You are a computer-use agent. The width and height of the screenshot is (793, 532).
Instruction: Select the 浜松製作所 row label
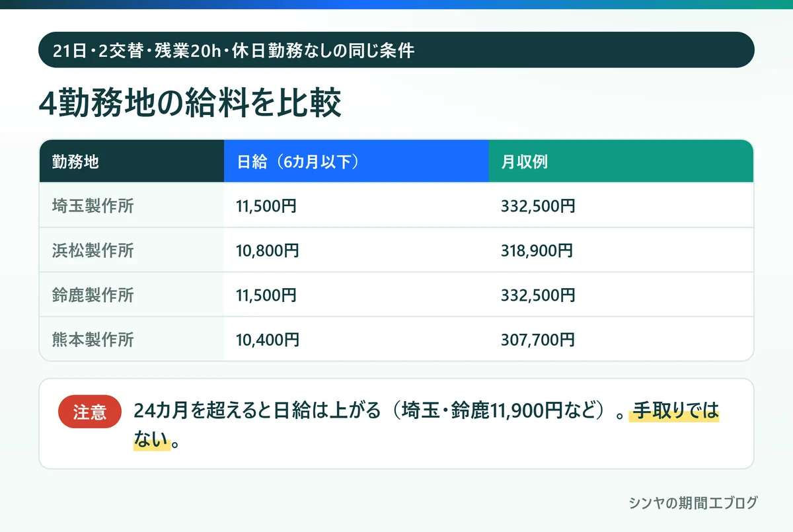pyautogui.click(x=93, y=250)
